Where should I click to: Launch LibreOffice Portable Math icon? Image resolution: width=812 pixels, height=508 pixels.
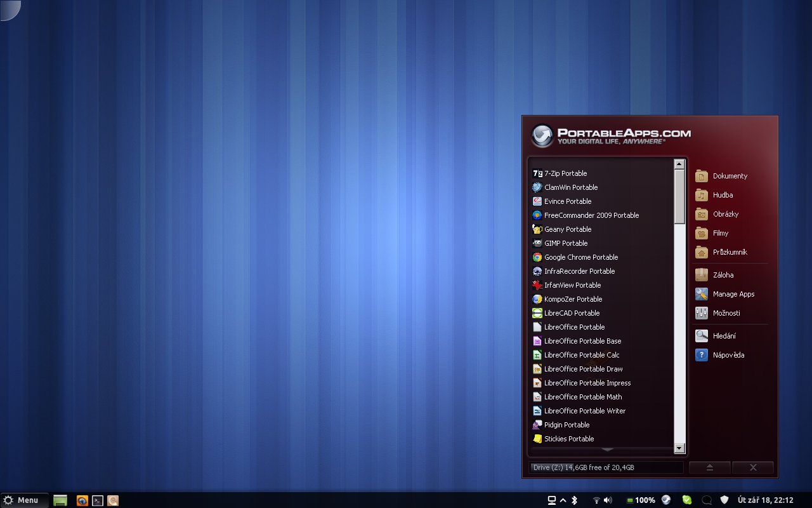tap(537, 397)
